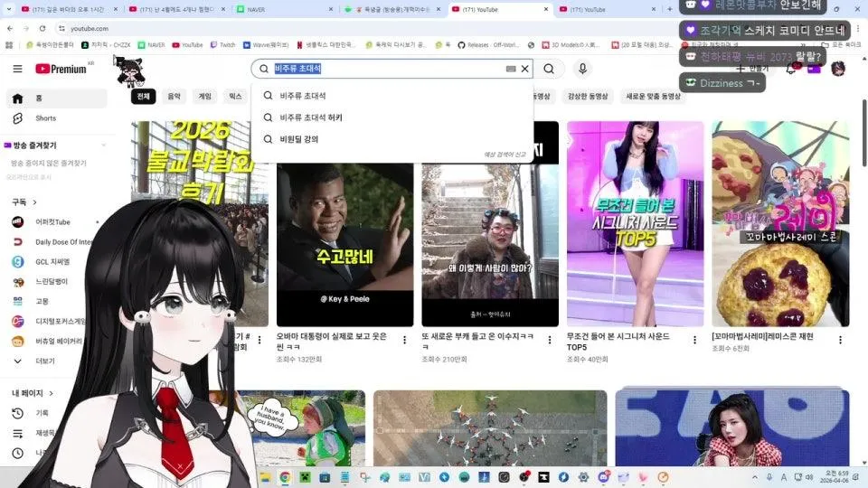This screenshot has width=868, height=488.
Task: Open Discord from taskbar
Action: 603,477
